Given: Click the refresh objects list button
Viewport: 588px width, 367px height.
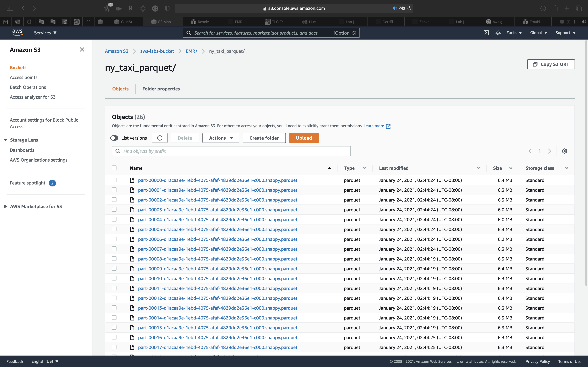Looking at the screenshot, I should [x=159, y=138].
